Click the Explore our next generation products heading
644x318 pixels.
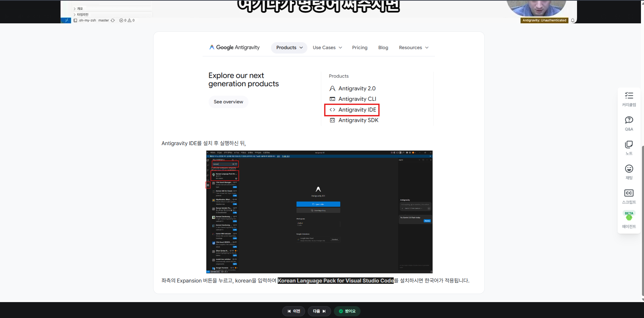click(x=244, y=79)
